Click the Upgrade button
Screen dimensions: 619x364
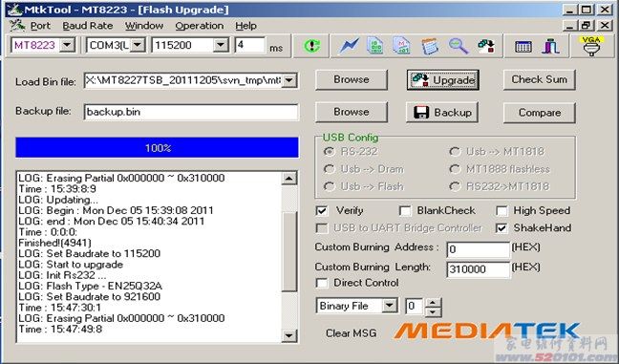tap(443, 80)
